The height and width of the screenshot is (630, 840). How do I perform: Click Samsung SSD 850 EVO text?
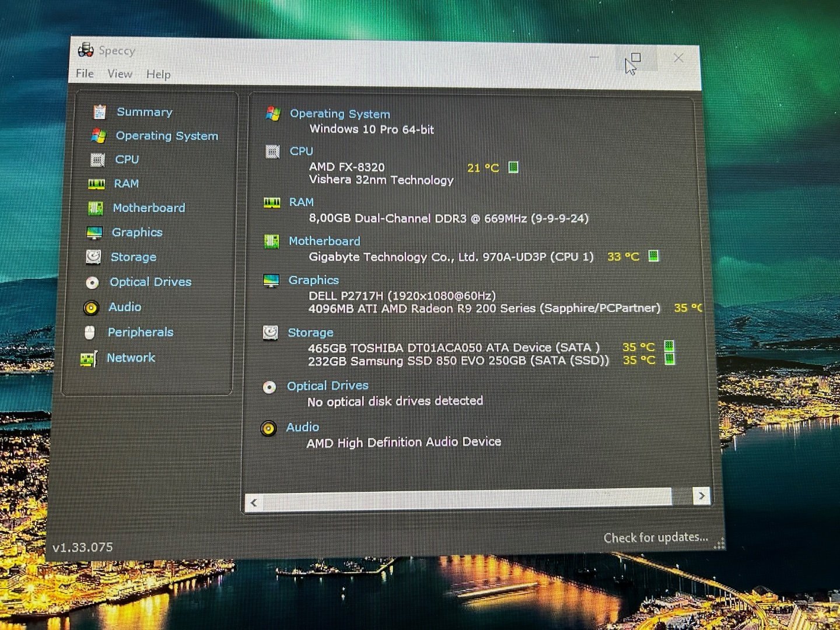[458, 360]
